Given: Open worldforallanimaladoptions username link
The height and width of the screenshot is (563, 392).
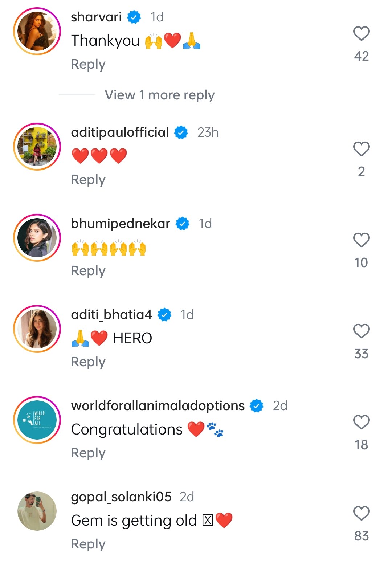Looking at the screenshot, I should 158,405.
